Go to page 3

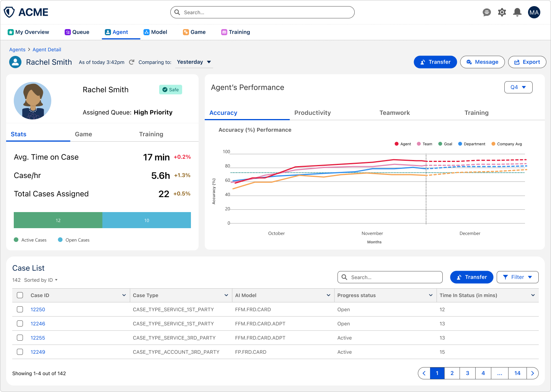pyautogui.click(x=468, y=373)
